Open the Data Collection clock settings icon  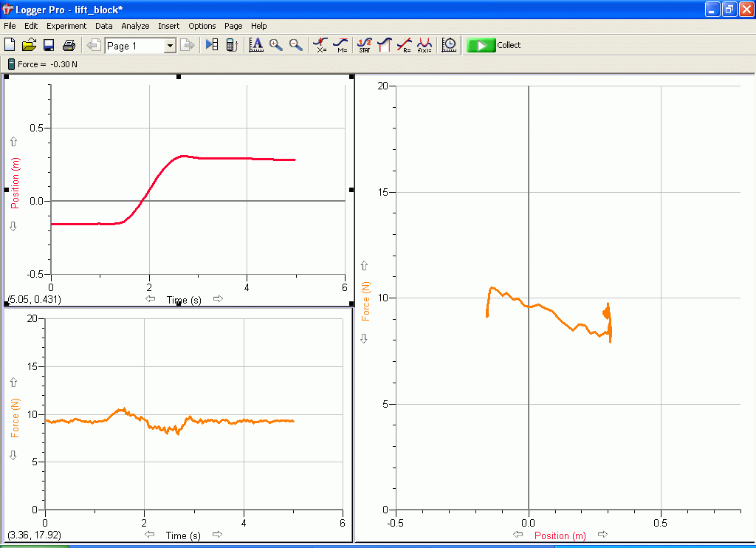tap(449, 45)
